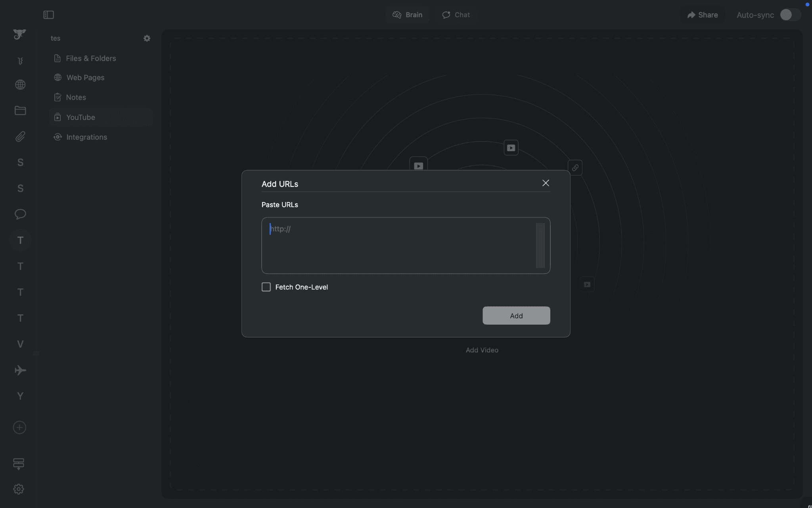Screen dimensions: 812x508
Task: Select the airplane icon in left rail
Action: click(20, 370)
